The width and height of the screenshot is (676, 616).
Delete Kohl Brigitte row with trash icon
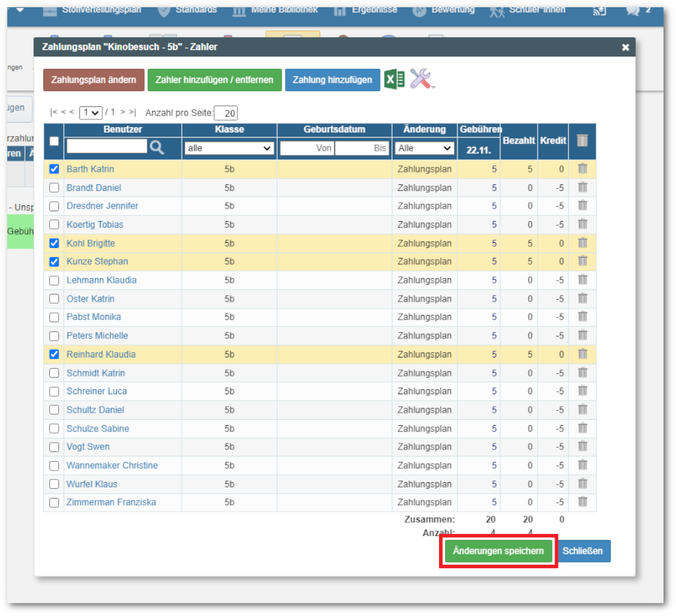tap(582, 243)
